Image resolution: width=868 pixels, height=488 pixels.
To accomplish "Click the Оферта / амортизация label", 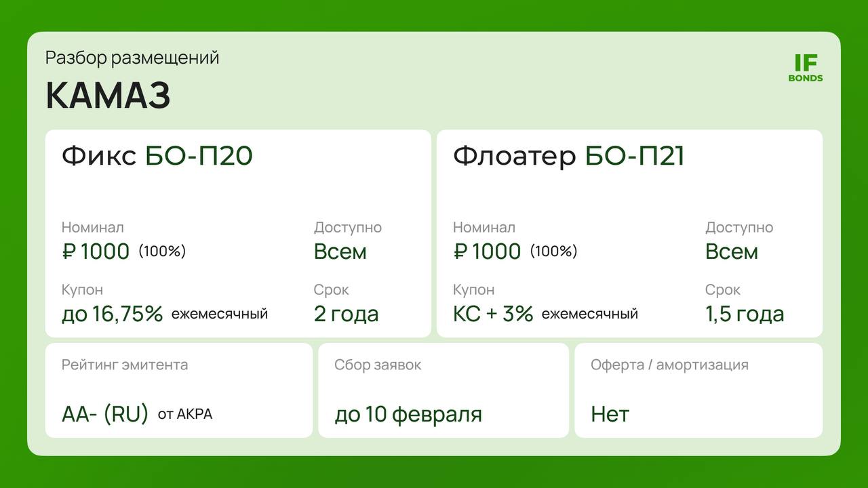I will tap(669, 365).
